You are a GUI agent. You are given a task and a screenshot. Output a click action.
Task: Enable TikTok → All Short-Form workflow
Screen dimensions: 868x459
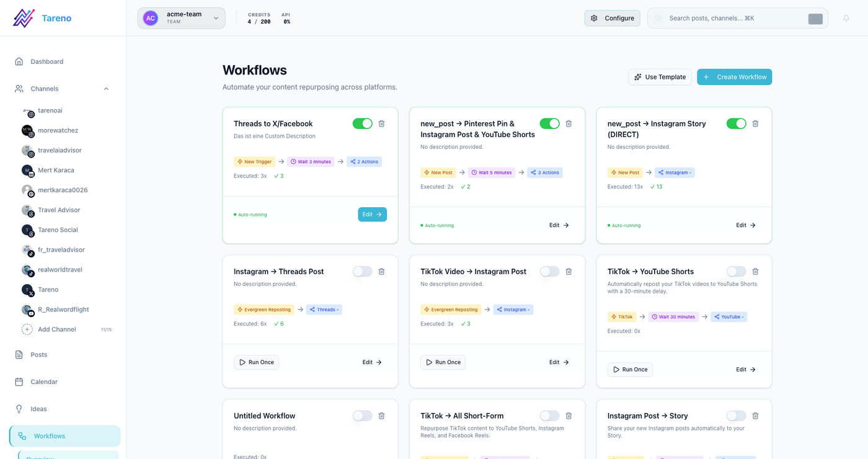(x=549, y=416)
